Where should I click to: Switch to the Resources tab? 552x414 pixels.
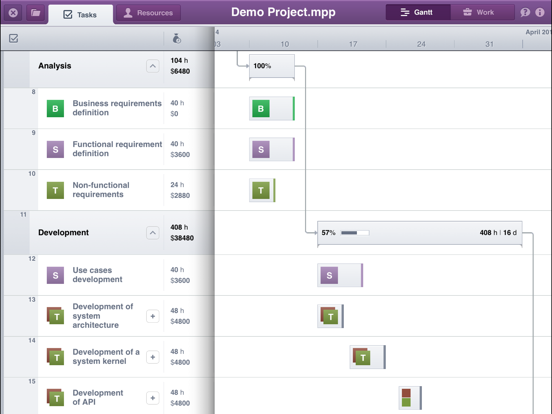coord(148,13)
